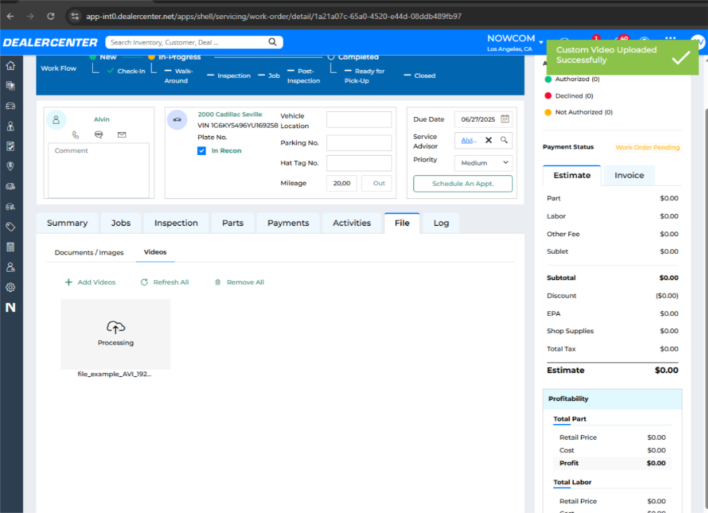Click the Comment text area

point(99,170)
